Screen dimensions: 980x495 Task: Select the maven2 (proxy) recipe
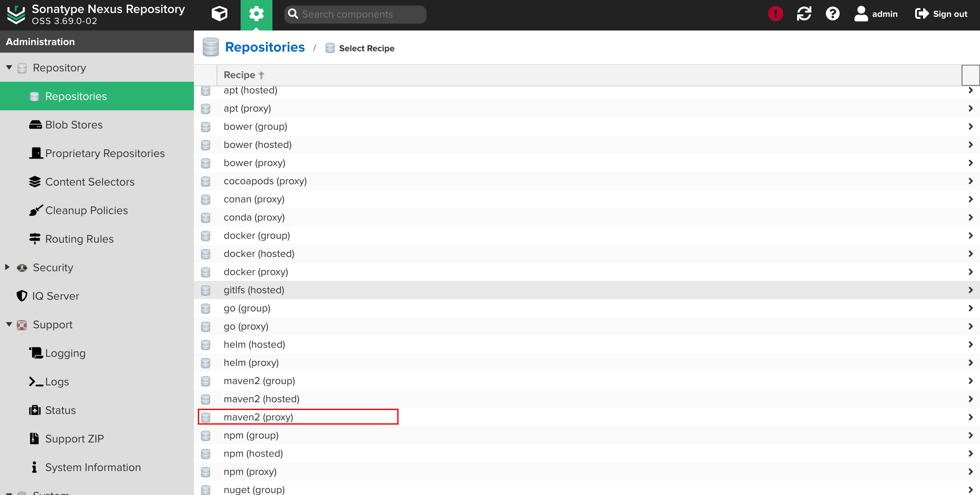pyautogui.click(x=259, y=417)
